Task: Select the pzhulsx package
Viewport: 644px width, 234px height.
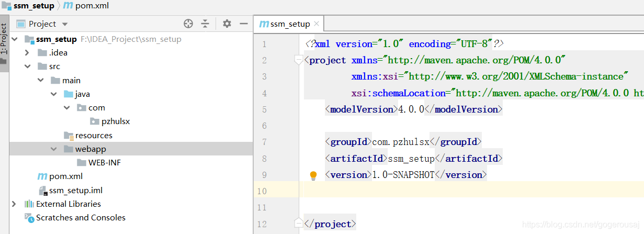Action: pyautogui.click(x=116, y=121)
